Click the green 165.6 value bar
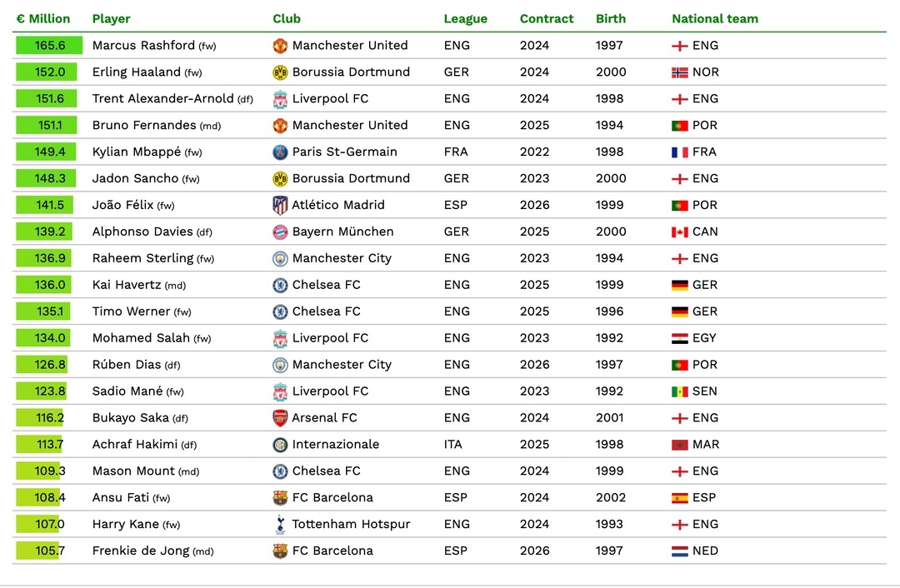Screen dimensions: 900x588 coord(49,46)
